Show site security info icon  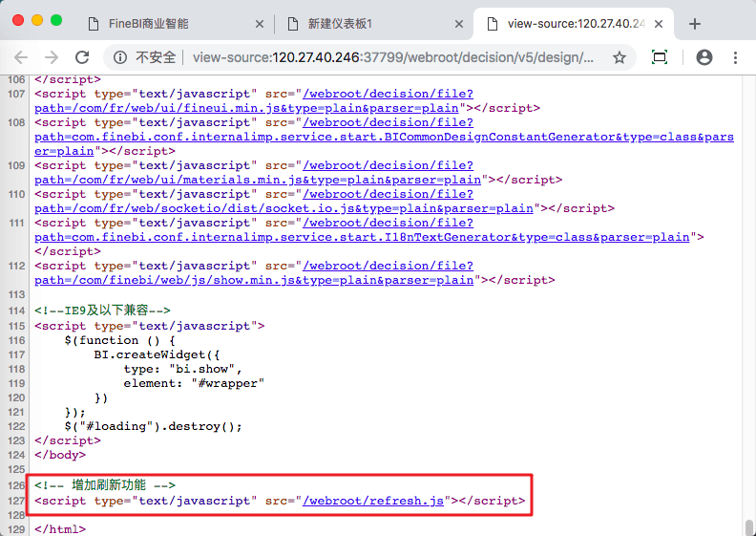pos(120,58)
